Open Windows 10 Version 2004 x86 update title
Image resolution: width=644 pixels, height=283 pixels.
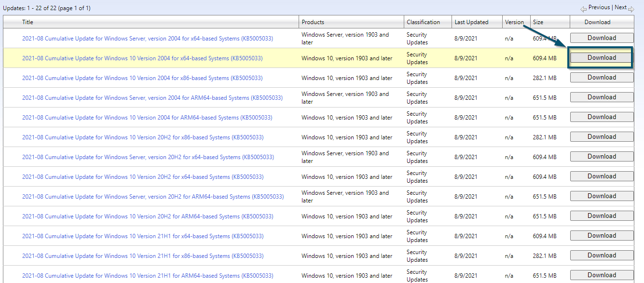pyautogui.click(x=142, y=78)
